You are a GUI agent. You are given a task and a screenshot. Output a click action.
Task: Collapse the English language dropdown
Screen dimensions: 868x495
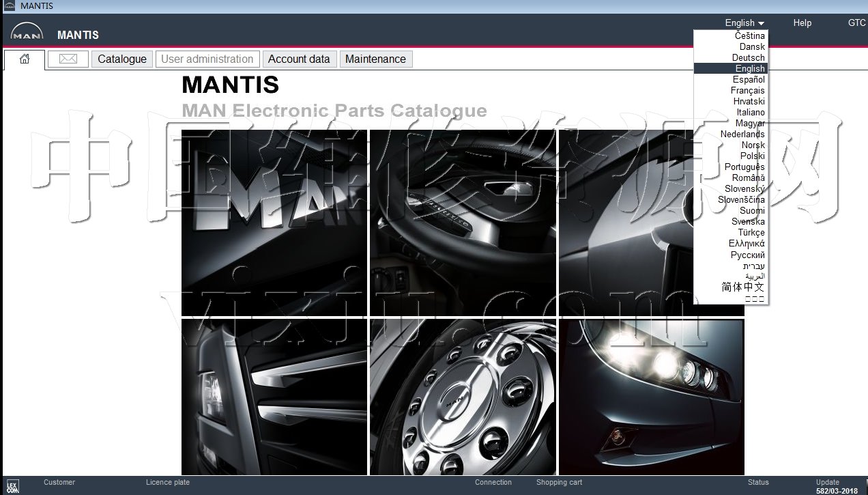pos(744,23)
